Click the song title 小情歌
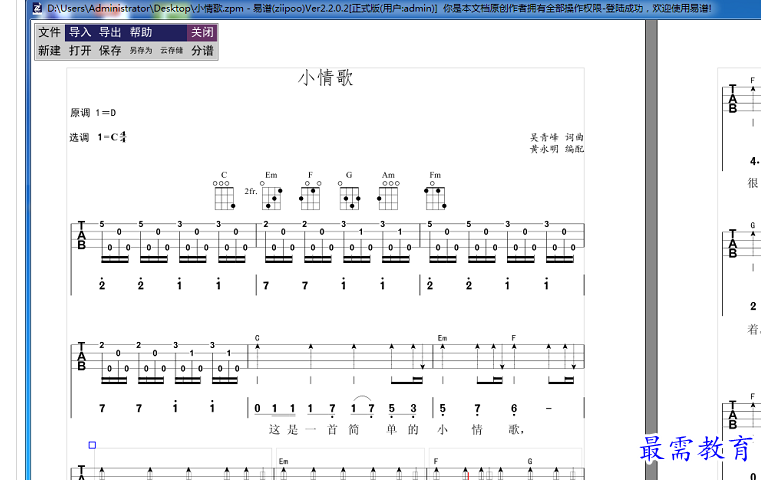761x480 pixels. point(326,78)
